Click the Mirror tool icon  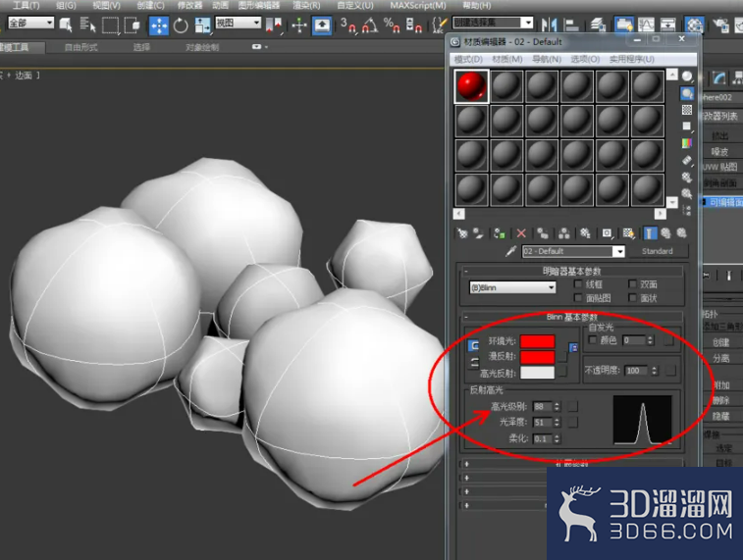click(x=550, y=25)
